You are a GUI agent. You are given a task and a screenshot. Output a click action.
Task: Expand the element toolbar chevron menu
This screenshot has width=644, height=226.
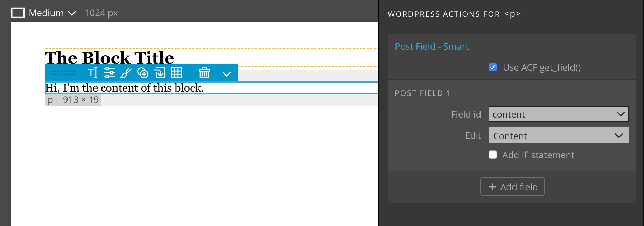click(x=227, y=73)
